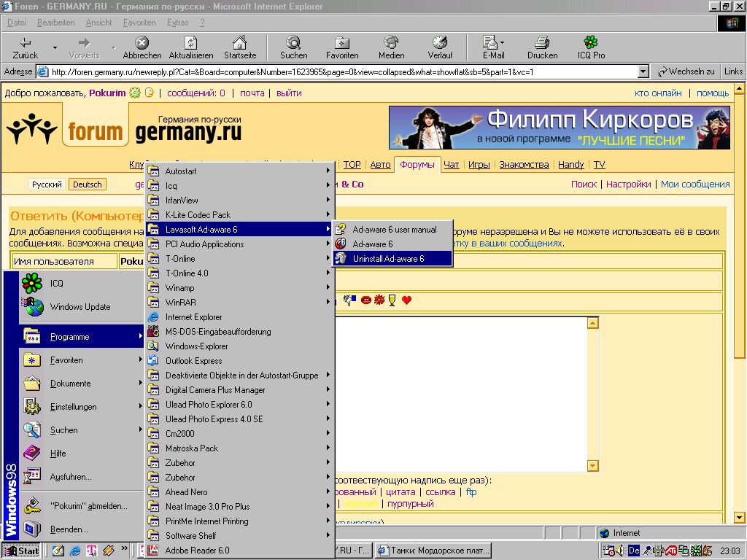Switch to the Форумы tab
This screenshot has width=747, height=560.
tap(417, 165)
